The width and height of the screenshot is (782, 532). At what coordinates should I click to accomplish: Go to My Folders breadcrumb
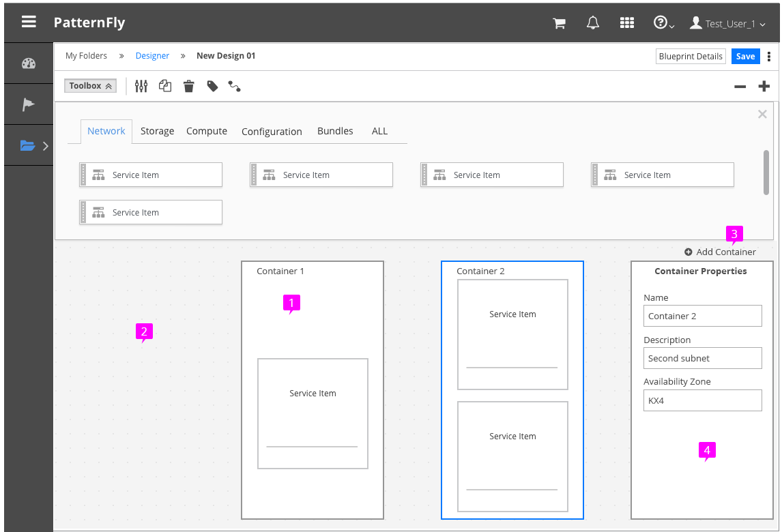[86, 56]
